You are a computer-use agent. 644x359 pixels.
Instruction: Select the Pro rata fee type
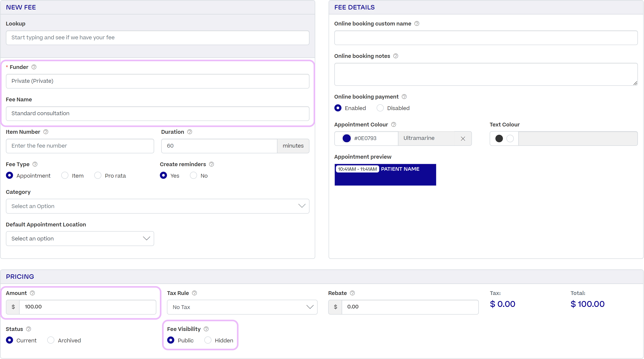tap(98, 175)
